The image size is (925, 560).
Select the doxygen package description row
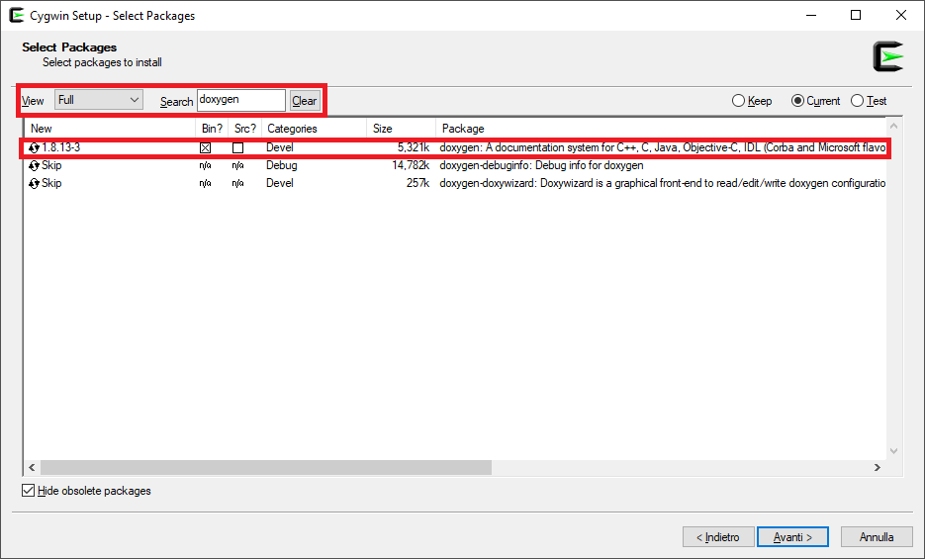[x=663, y=147]
